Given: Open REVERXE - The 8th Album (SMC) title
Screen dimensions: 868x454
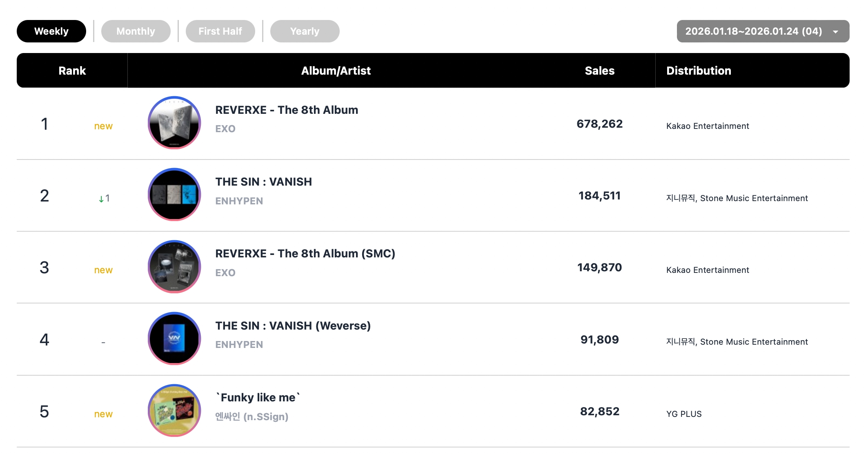Looking at the screenshot, I should [305, 254].
